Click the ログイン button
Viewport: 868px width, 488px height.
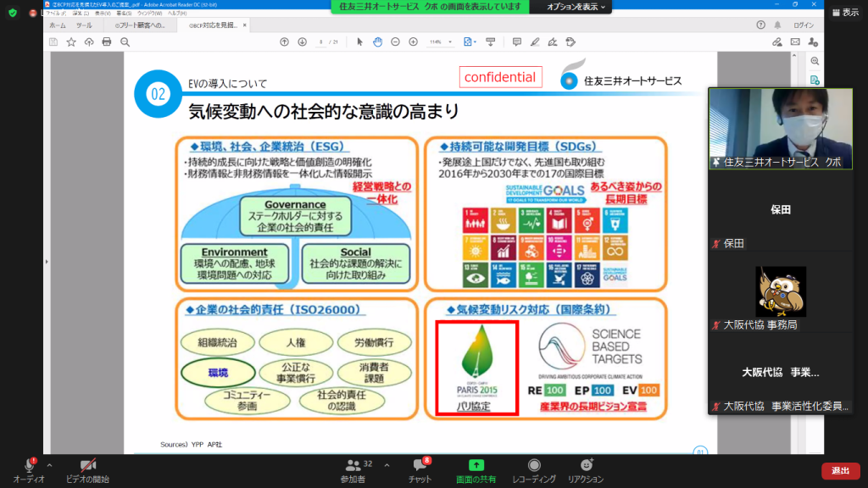[804, 25]
